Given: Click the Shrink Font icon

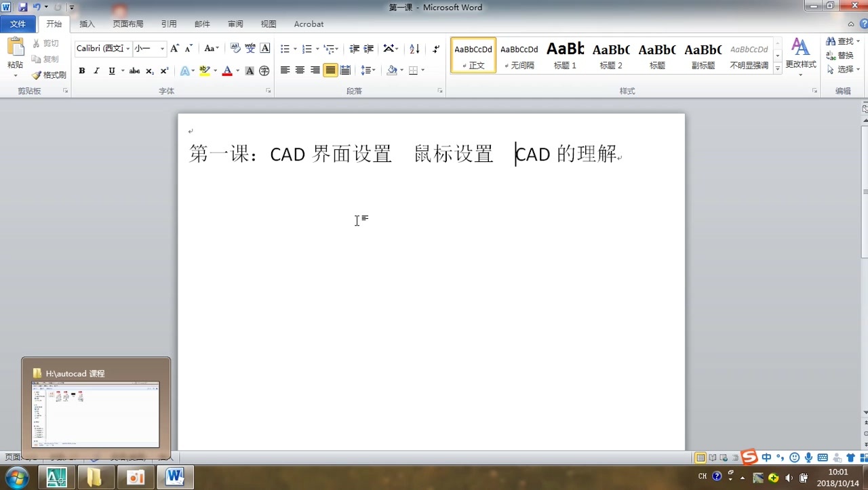Looking at the screenshot, I should (x=189, y=49).
